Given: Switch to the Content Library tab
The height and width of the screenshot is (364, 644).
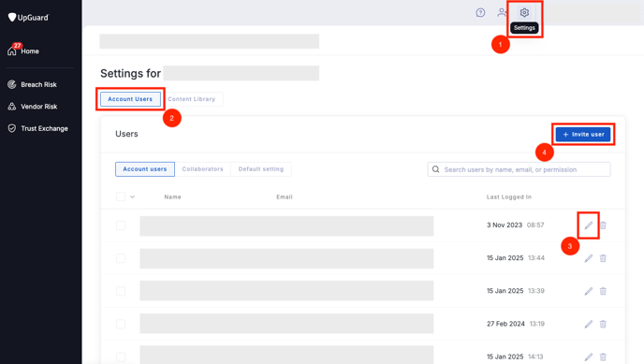Looking at the screenshot, I should point(191,99).
